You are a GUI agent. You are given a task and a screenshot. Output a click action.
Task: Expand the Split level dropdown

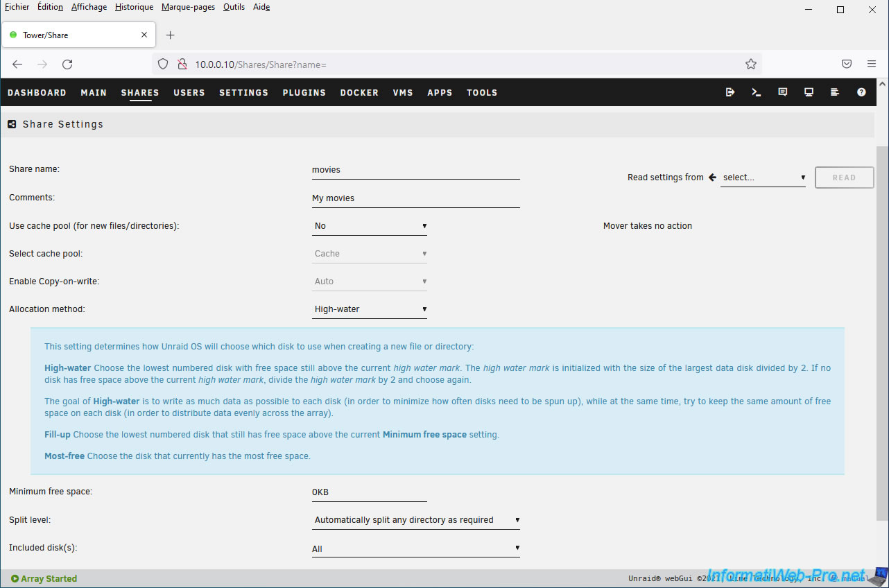click(x=416, y=520)
